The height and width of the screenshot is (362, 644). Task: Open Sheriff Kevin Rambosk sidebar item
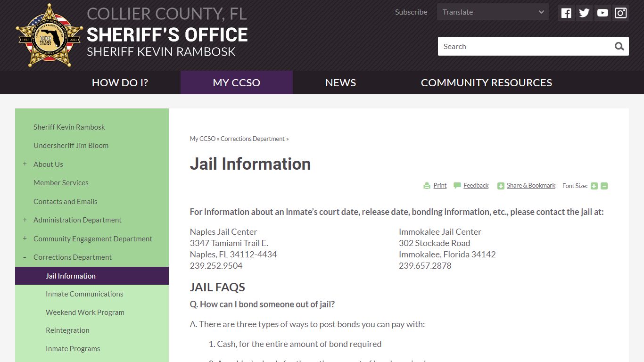coord(69,127)
